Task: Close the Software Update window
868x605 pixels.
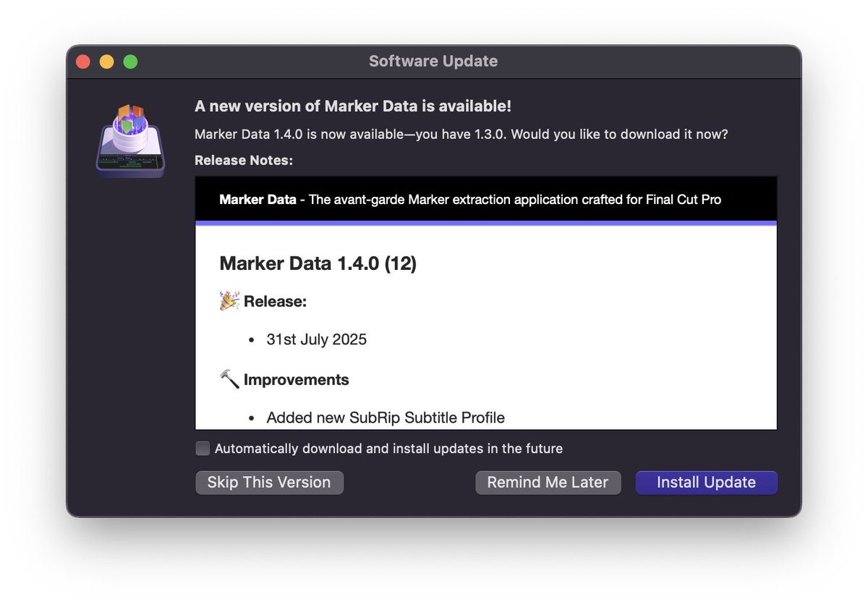Action: 83,62
